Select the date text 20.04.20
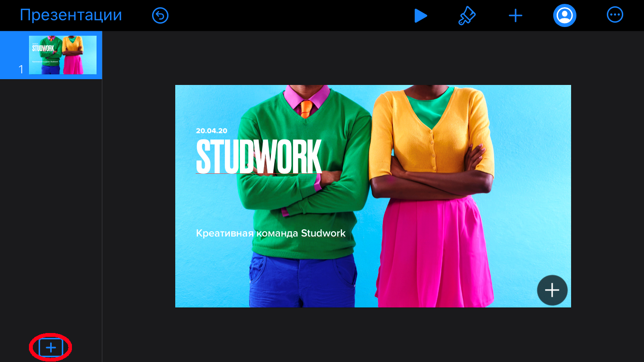The image size is (644, 362). (x=211, y=131)
